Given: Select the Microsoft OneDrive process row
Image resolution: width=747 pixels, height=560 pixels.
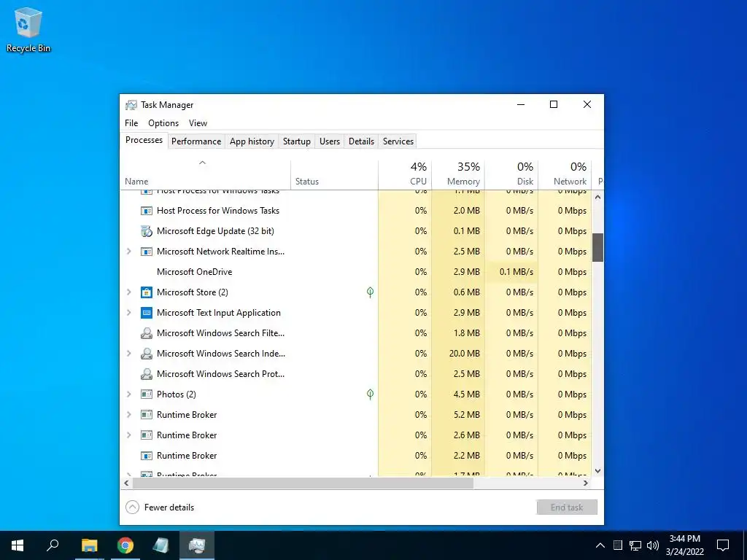Looking at the screenshot, I should click(x=356, y=272).
